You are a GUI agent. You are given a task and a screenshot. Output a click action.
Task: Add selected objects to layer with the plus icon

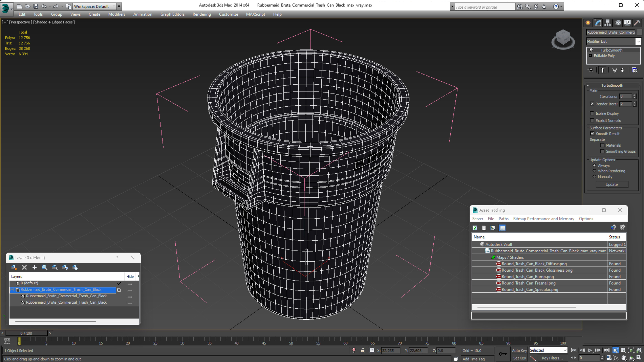pos(35,267)
